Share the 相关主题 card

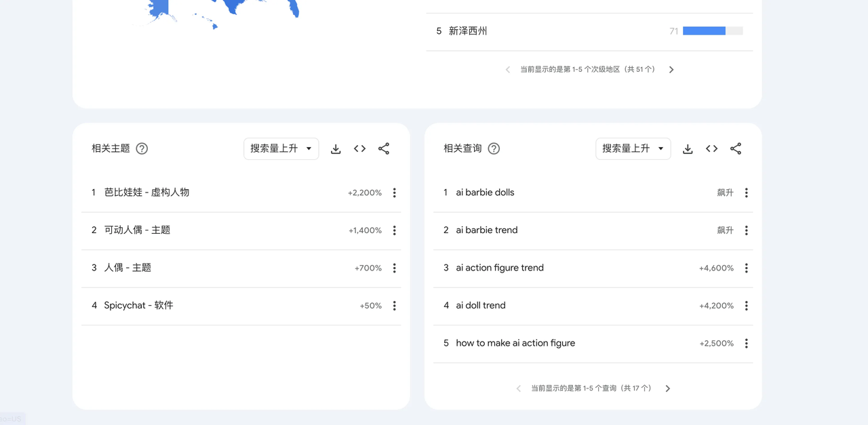384,148
